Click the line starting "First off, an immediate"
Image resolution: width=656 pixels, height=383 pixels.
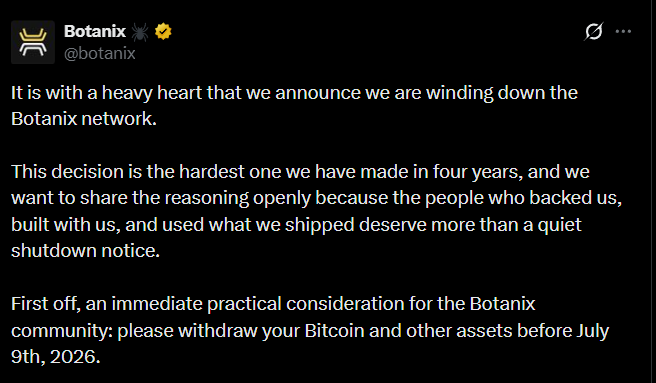tap(273, 304)
